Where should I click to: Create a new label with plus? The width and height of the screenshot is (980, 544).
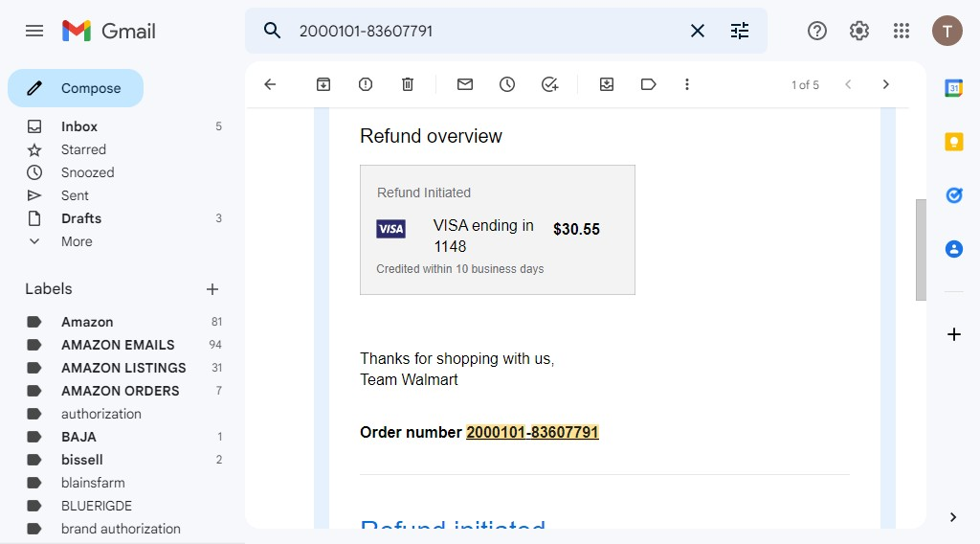coord(212,289)
